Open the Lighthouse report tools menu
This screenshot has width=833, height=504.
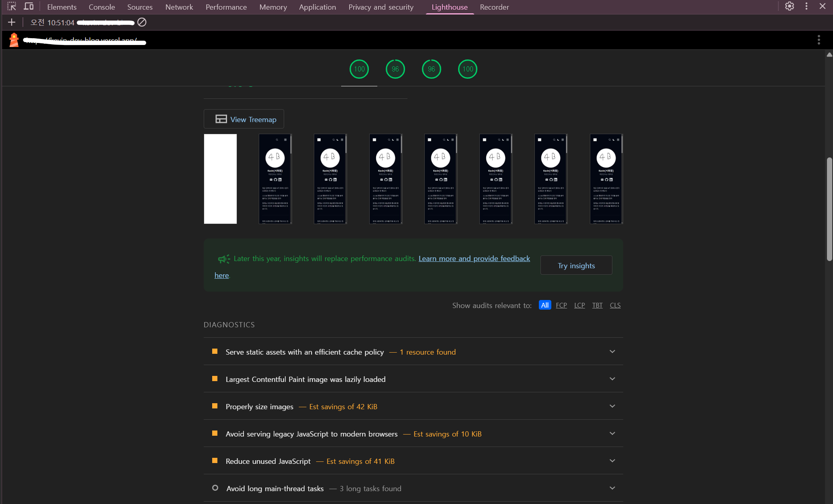tap(819, 40)
